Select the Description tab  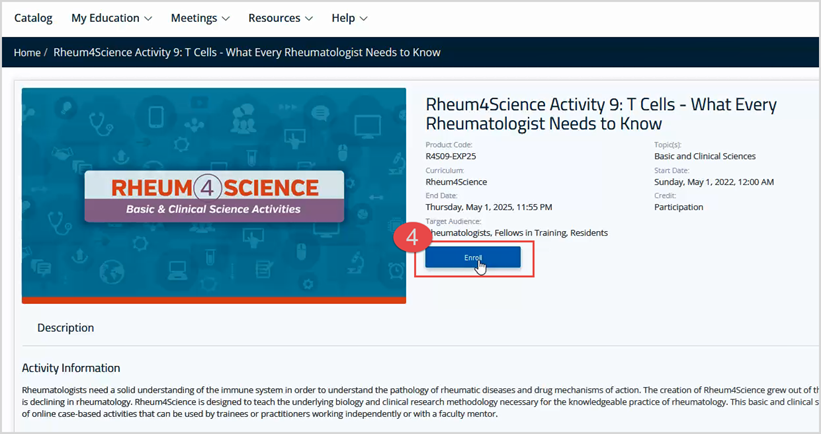pyautogui.click(x=65, y=328)
